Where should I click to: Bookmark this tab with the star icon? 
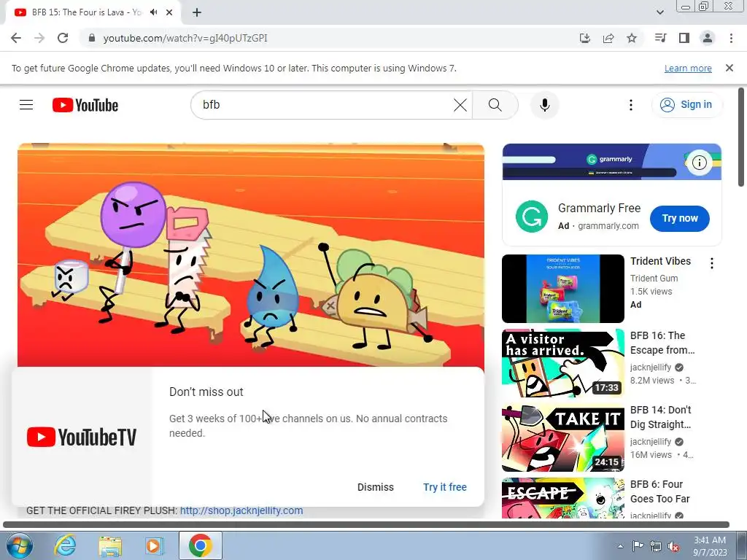pyautogui.click(x=632, y=38)
